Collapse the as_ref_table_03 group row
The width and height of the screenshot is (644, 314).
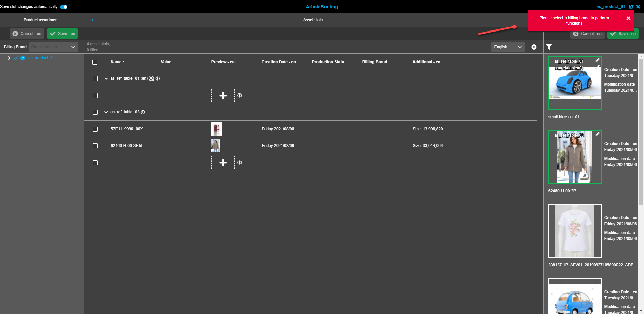[x=106, y=112]
